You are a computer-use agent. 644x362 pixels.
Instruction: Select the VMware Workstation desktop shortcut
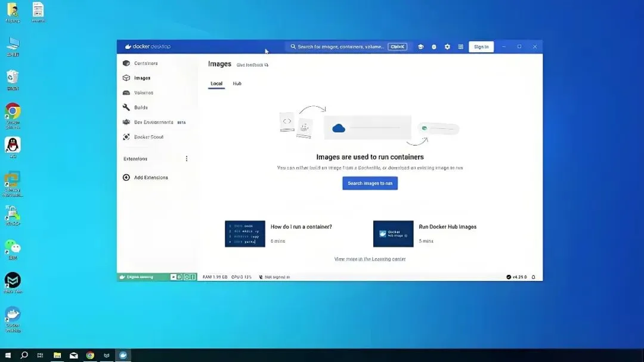pos(13,184)
